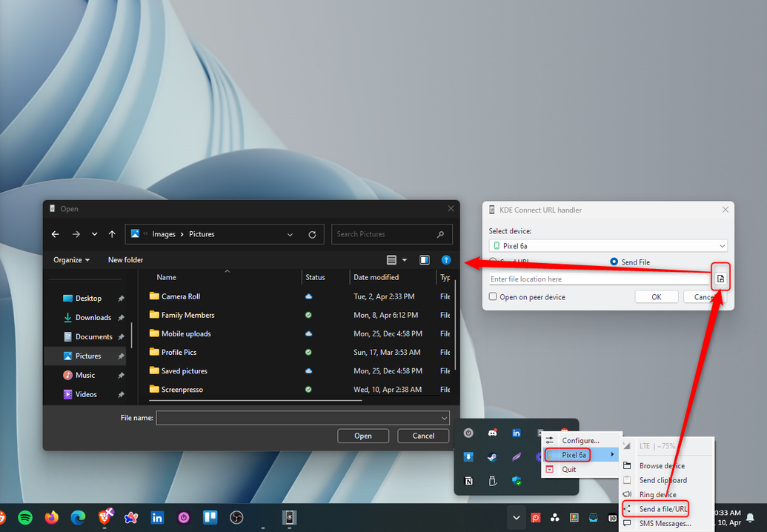Click the Search Pictures field
767x532 pixels.
tap(391, 234)
